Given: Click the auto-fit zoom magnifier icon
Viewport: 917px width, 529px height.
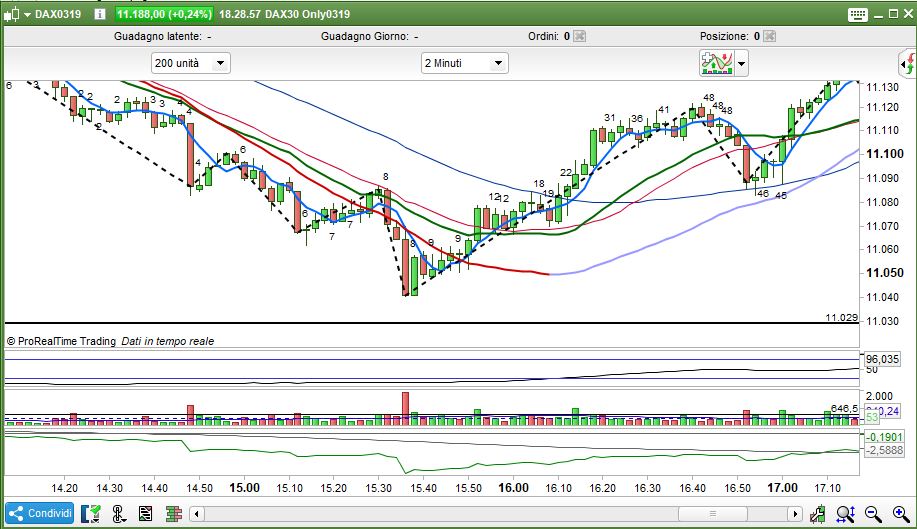Looking at the screenshot, I should [845, 514].
